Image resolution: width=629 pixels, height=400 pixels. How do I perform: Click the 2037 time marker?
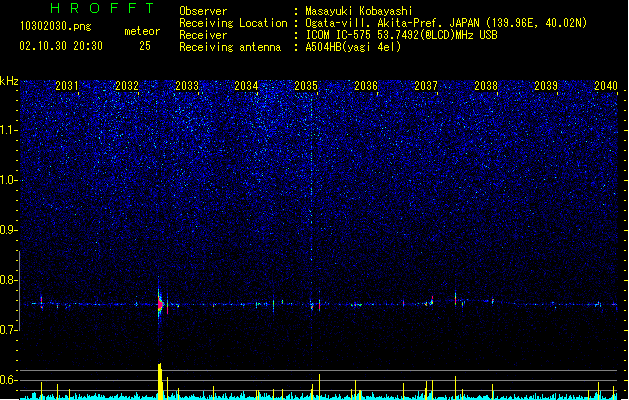tap(426, 86)
